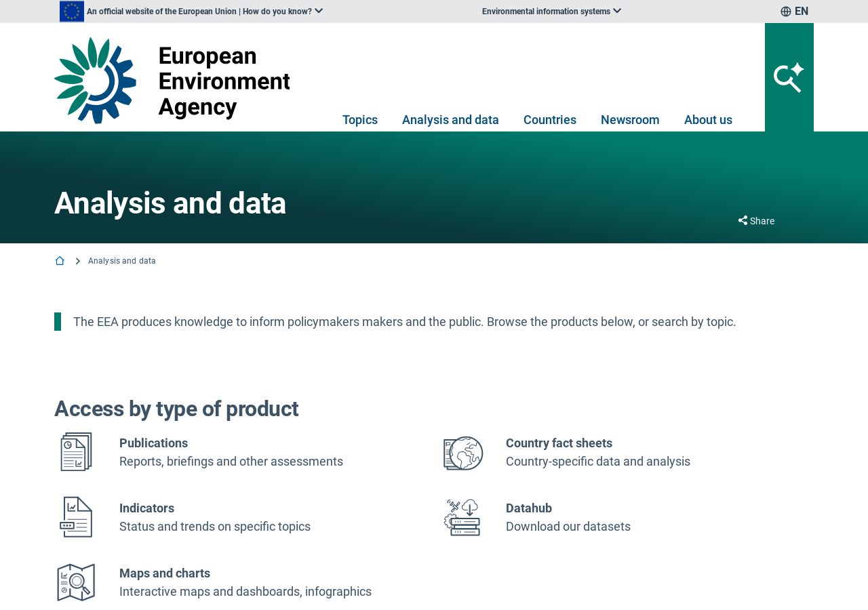Go to the home breadcrumb icon
The width and height of the screenshot is (868, 610).
click(60, 261)
